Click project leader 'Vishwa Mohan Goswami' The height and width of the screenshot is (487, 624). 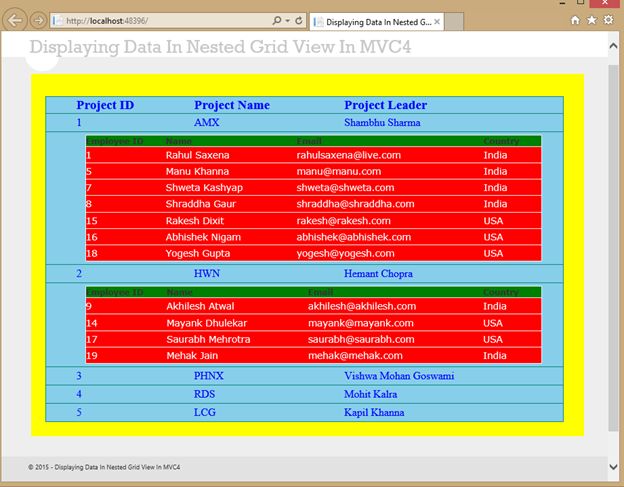399,376
